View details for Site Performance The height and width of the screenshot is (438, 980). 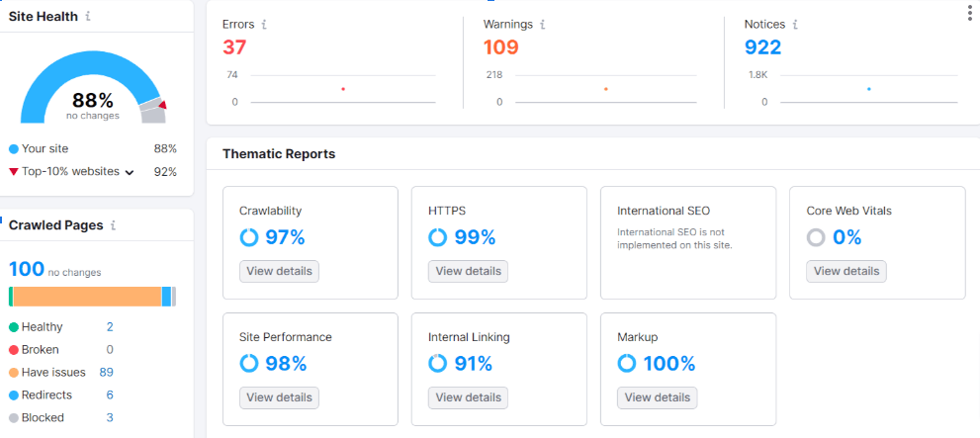280,397
